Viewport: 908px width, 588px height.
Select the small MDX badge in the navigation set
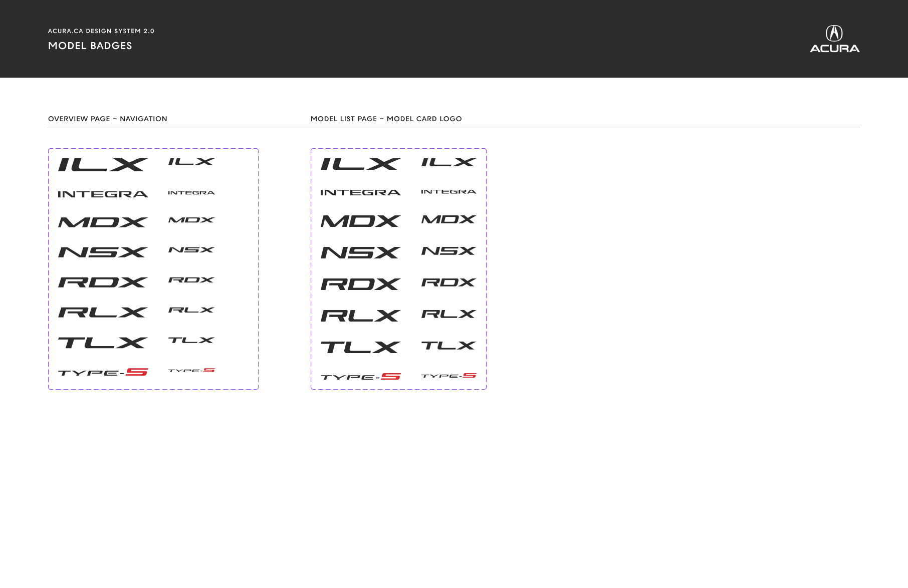coord(191,220)
